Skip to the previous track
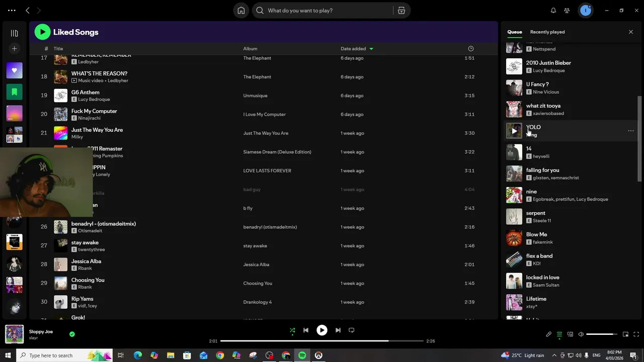The height and width of the screenshot is (362, 644). (306, 330)
